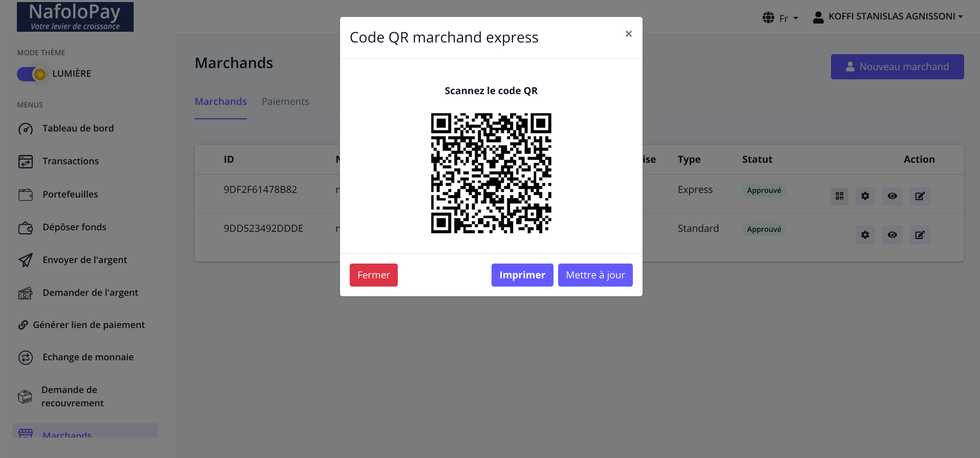Switch to the Paiements tab
Image resolution: width=980 pixels, height=458 pixels.
point(285,101)
